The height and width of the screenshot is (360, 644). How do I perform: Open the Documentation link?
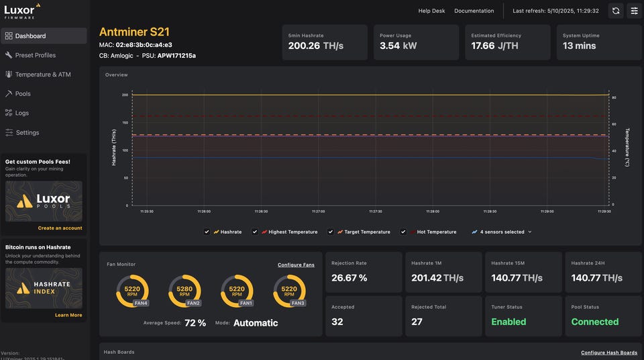(474, 11)
